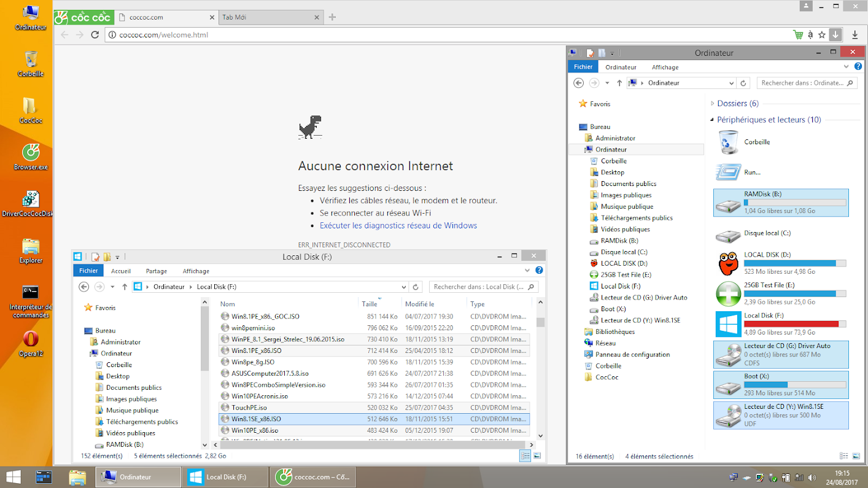
Task: Select Boot (X:) in Ordinateur navigation tree
Action: tap(608, 309)
